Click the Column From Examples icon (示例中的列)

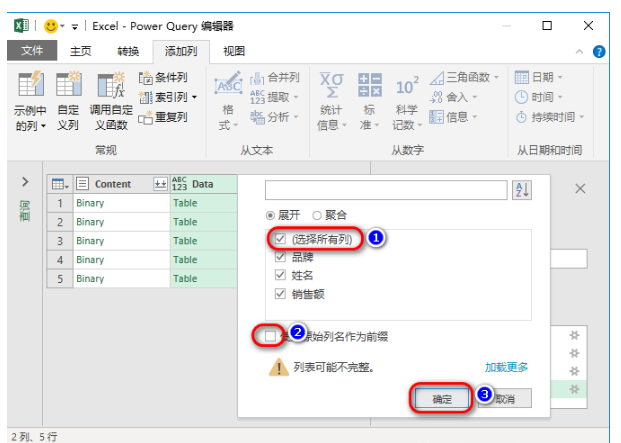[x=31, y=84]
